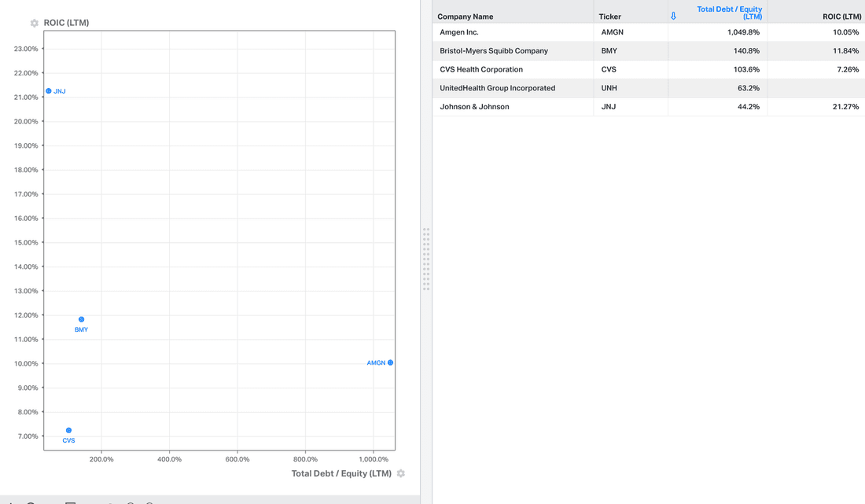Click the 23.00% y-axis tick label

click(26, 49)
